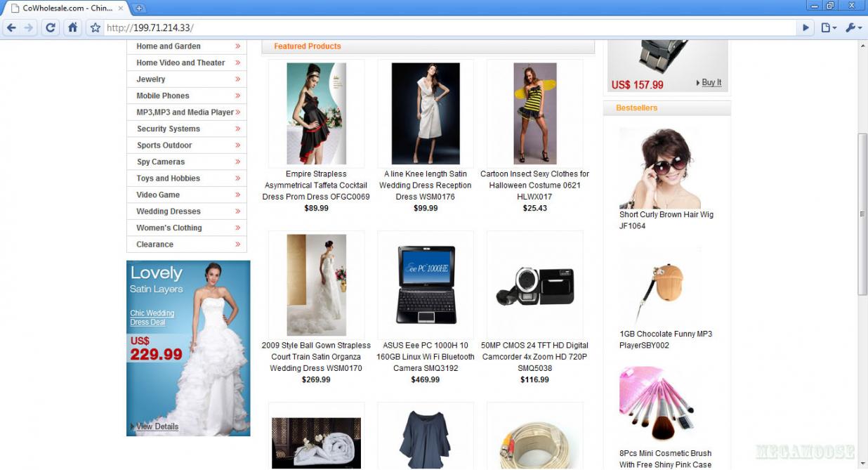Expand arrow next to Spy Cameras
The width and height of the screenshot is (868, 470).
(x=238, y=162)
